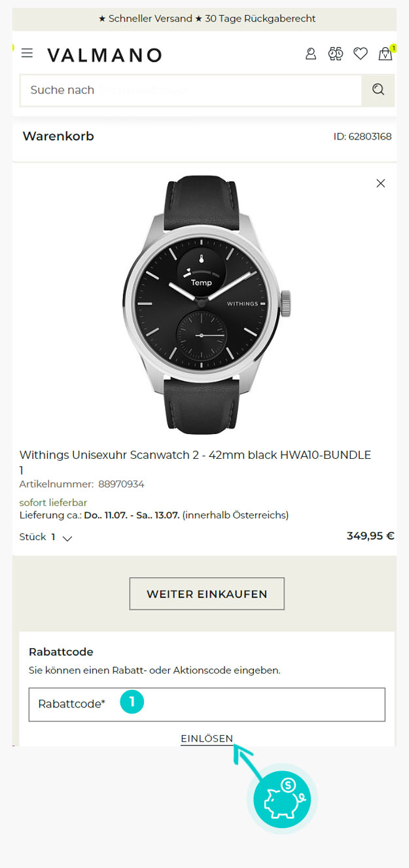Click the Scanwatch product image

pyautogui.click(x=207, y=306)
